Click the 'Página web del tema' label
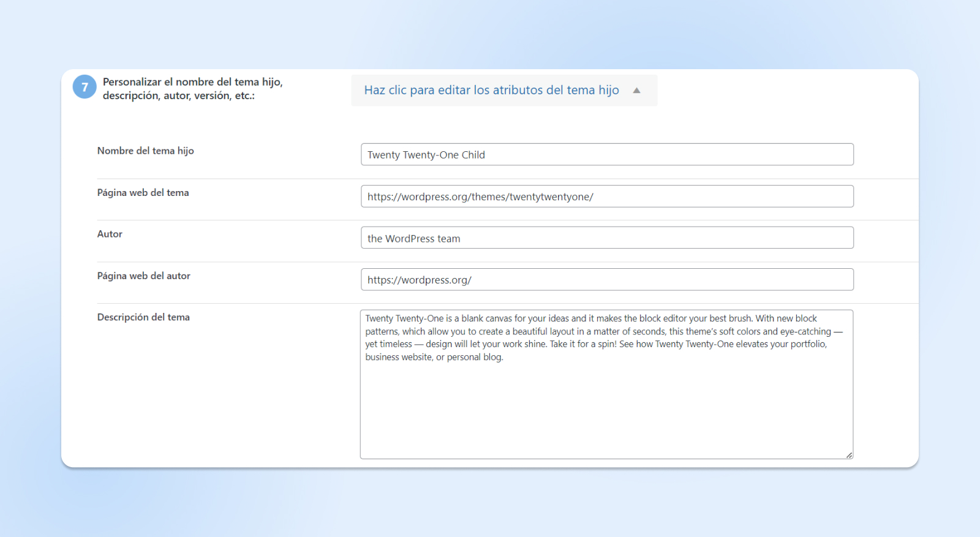This screenshot has width=980, height=537. pyautogui.click(x=143, y=193)
